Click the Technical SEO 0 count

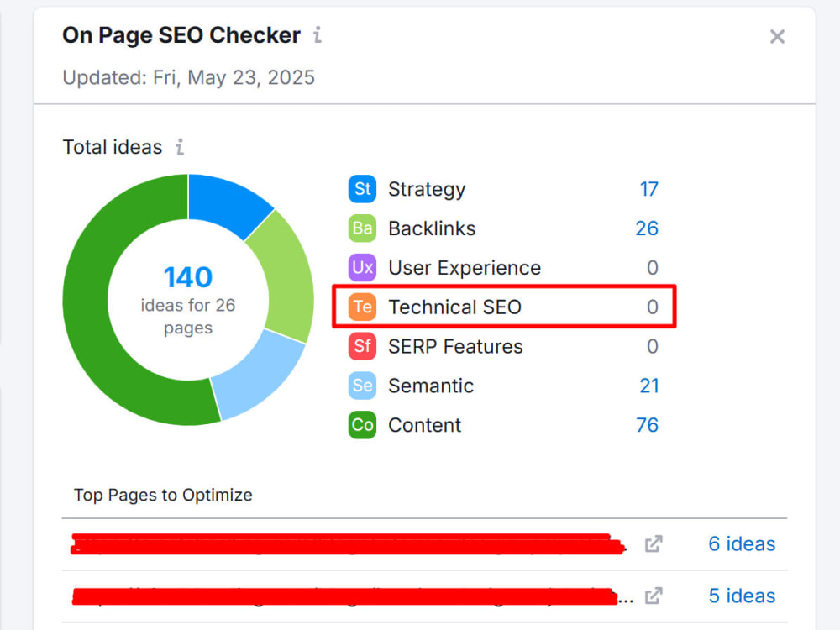pyautogui.click(x=652, y=307)
